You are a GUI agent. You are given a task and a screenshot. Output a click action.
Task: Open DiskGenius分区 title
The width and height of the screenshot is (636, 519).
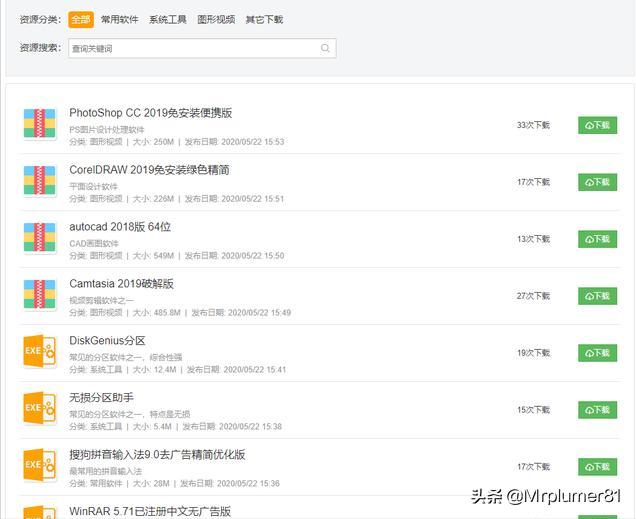click(107, 340)
